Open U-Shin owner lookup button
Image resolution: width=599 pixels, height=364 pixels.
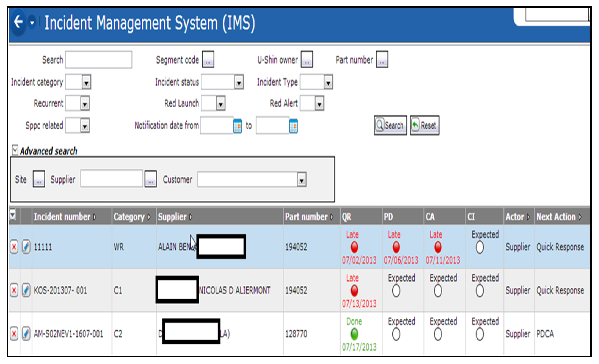(307, 59)
